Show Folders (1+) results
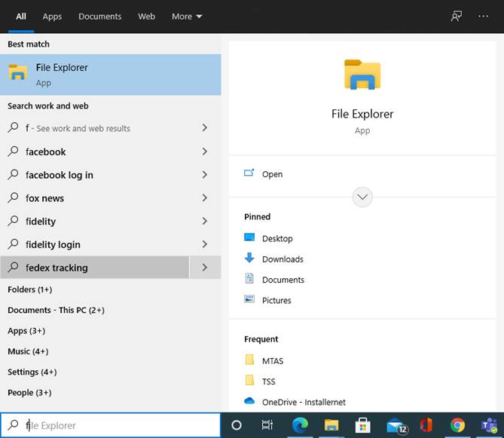This screenshot has height=438, width=504. click(x=30, y=289)
